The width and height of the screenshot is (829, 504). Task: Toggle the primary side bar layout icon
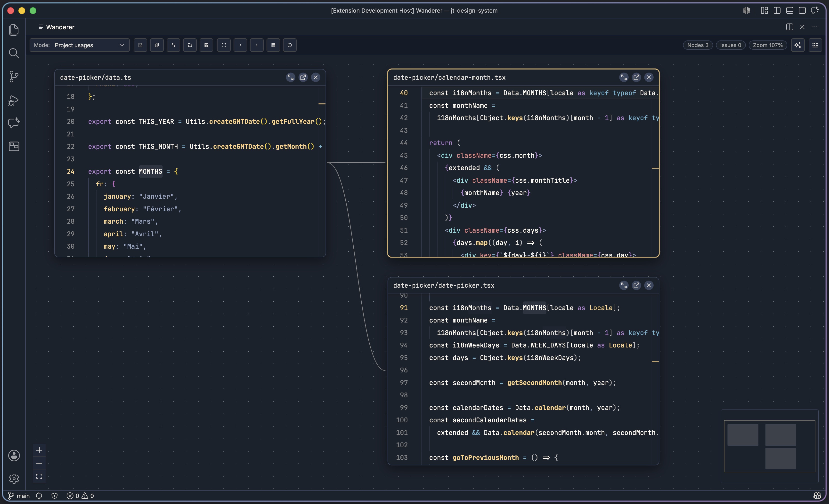click(777, 10)
